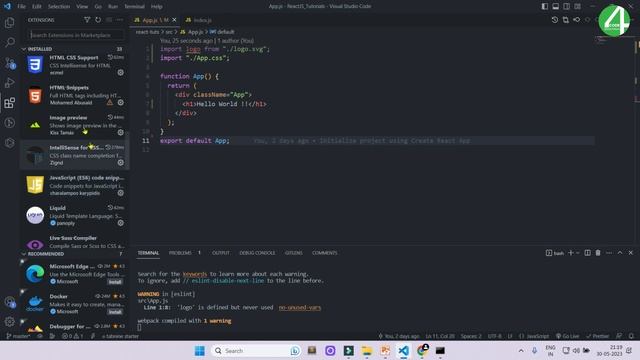The image size is (640, 360).
Task: Change LF end of line sequence
Action: [510, 336]
